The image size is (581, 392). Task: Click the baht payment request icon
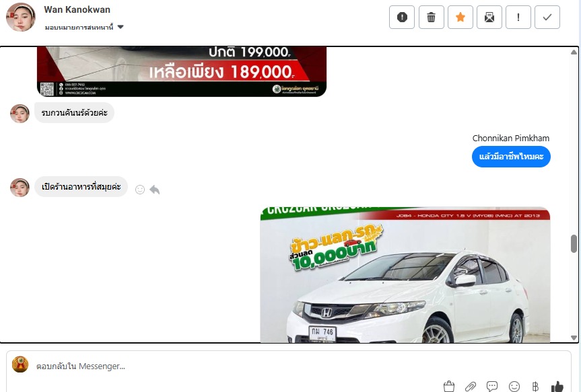[535, 387]
